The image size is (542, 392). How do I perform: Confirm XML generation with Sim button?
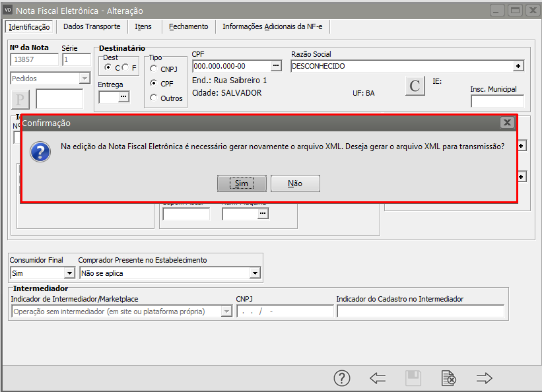242,183
